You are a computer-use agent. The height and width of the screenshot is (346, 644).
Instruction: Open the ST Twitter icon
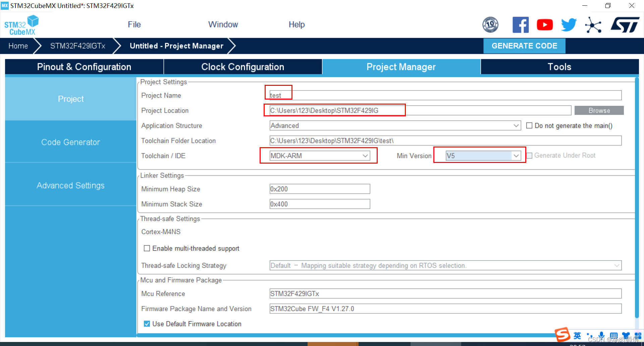(x=569, y=25)
